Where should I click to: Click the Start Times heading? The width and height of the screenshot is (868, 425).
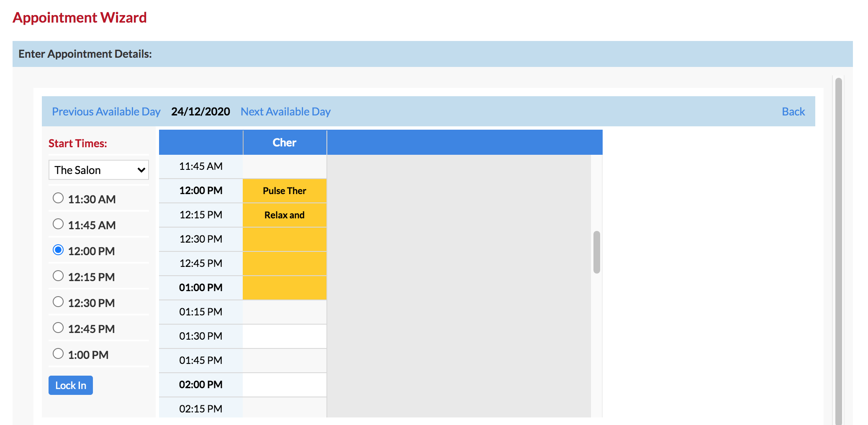pyautogui.click(x=78, y=143)
